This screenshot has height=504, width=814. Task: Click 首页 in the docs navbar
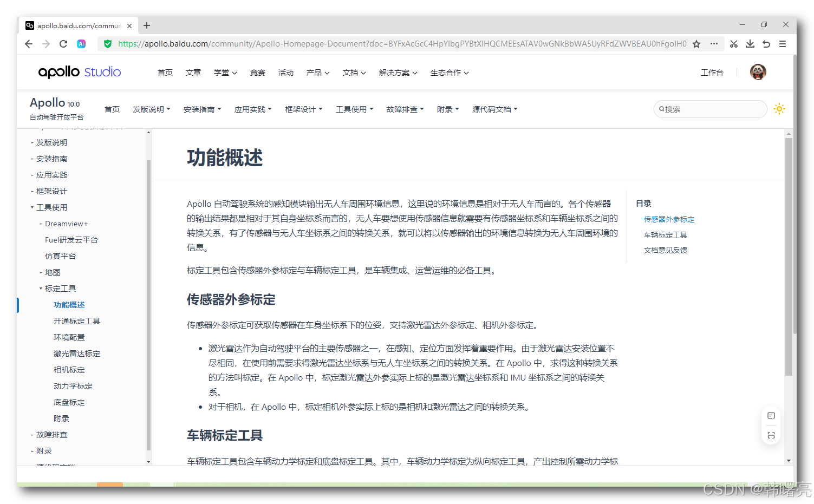tap(112, 109)
